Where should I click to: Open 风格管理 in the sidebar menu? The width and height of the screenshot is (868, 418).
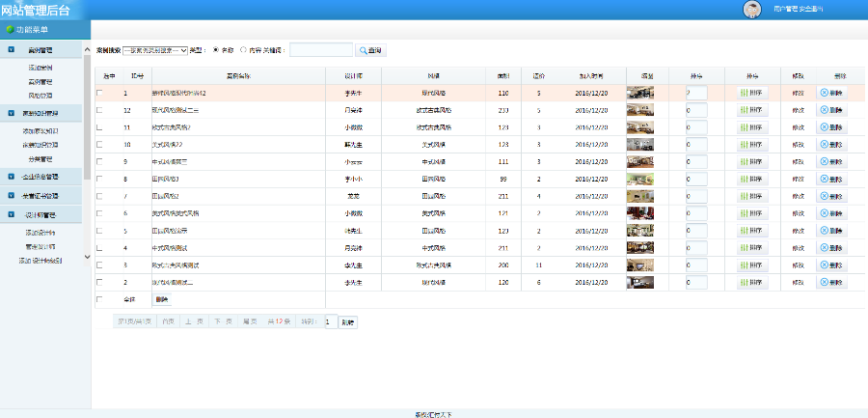pyautogui.click(x=41, y=96)
